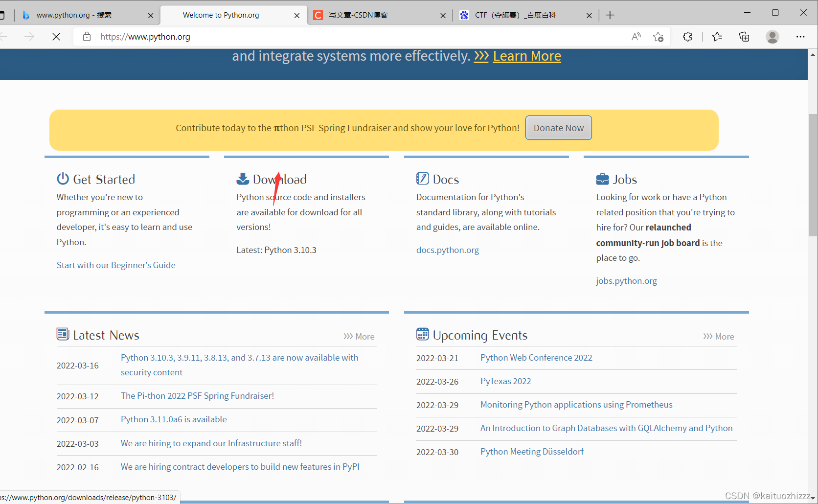Image resolution: width=818 pixels, height=504 pixels.
Task: Open Read Aloud from the address bar
Action: pos(636,37)
